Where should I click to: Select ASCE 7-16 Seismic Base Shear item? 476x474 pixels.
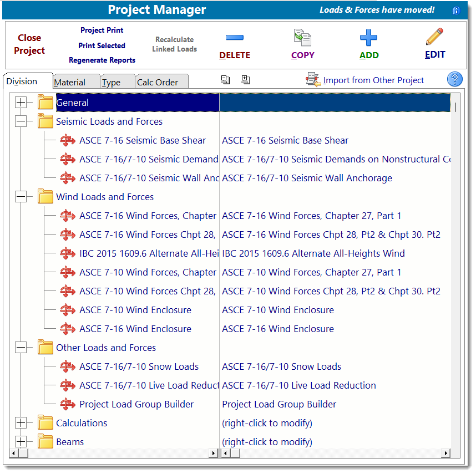click(x=142, y=140)
